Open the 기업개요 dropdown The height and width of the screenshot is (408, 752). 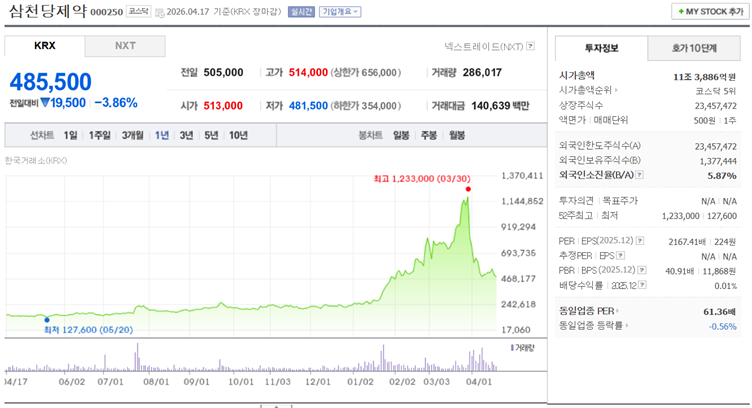coord(340,12)
